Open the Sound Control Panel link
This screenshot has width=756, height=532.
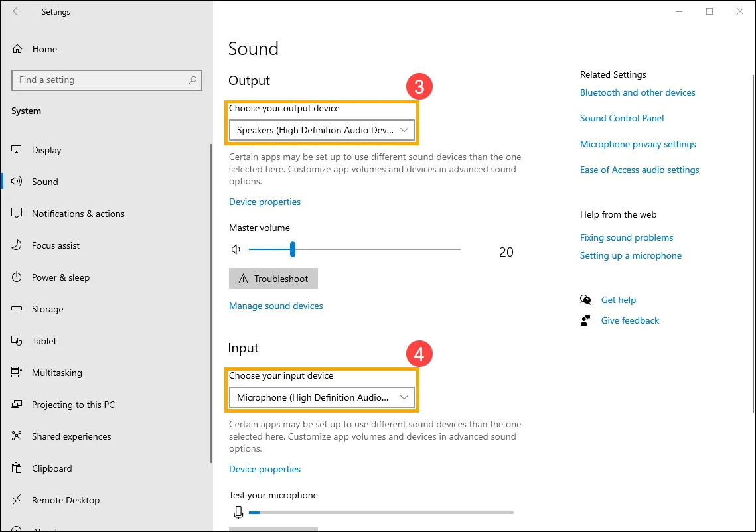622,118
